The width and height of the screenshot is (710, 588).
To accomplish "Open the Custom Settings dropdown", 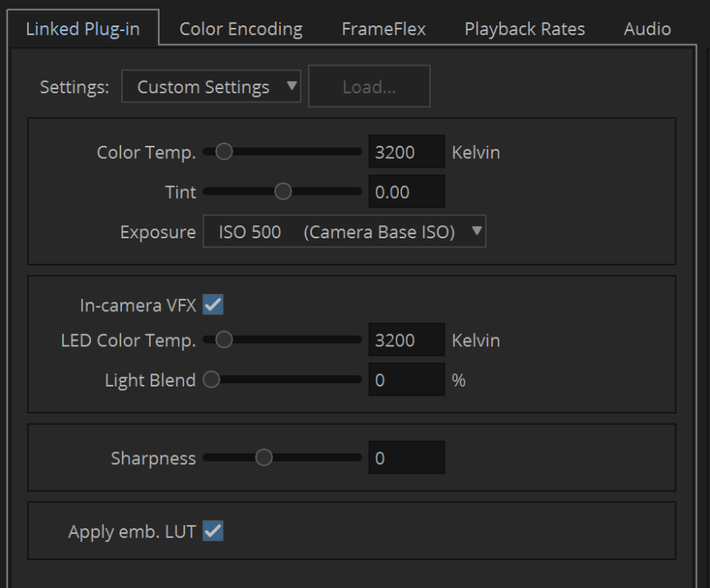I will (210, 86).
